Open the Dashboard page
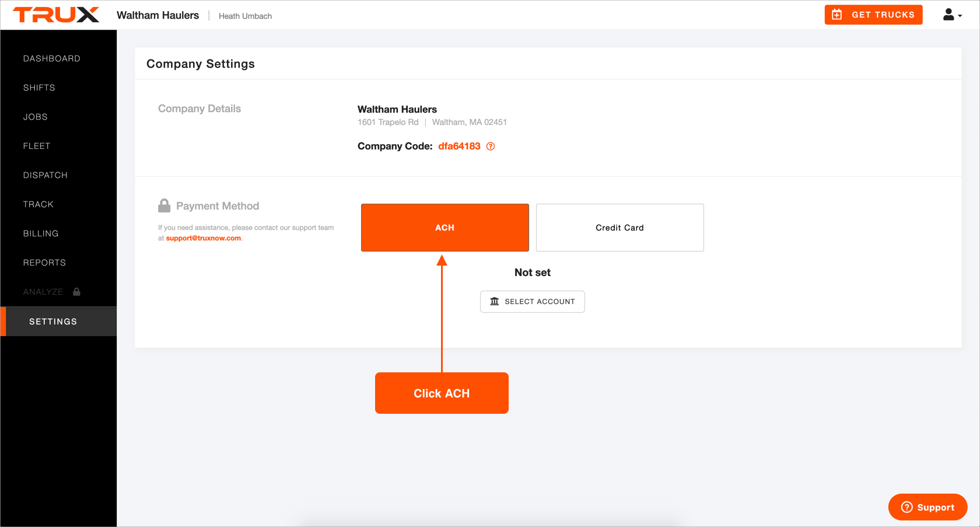980x527 pixels. 52,58
